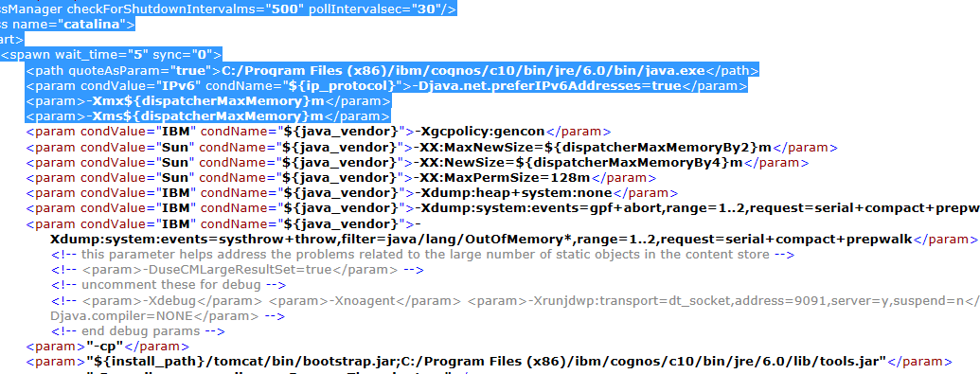Image resolution: width=980 pixels, height=374 pixels.
Task: Click the commented -Xdebug param text
Action: (x=172, y=301)
